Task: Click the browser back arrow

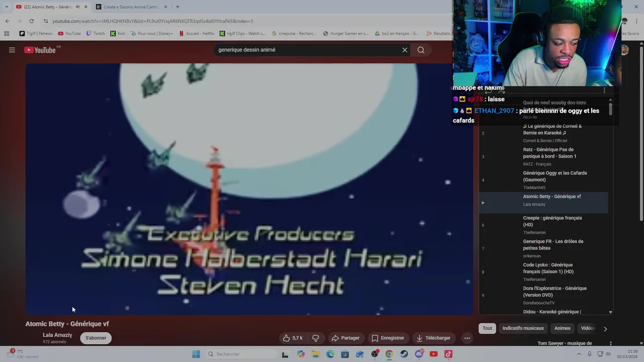Action: [x=7, y=21]
